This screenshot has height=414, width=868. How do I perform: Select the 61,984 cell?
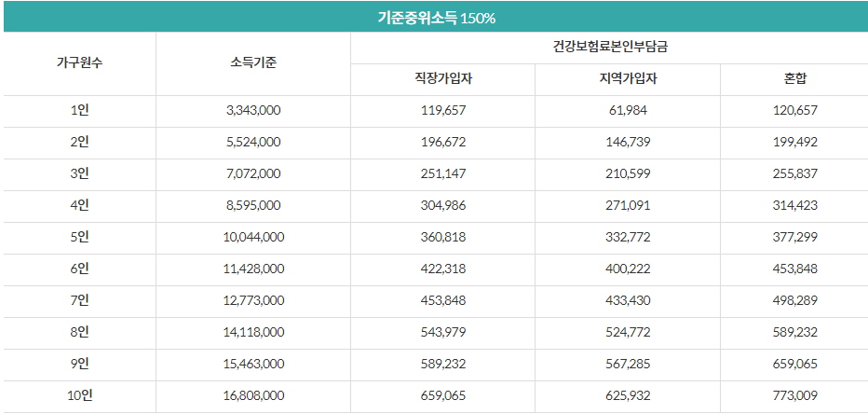click(628, 110)
